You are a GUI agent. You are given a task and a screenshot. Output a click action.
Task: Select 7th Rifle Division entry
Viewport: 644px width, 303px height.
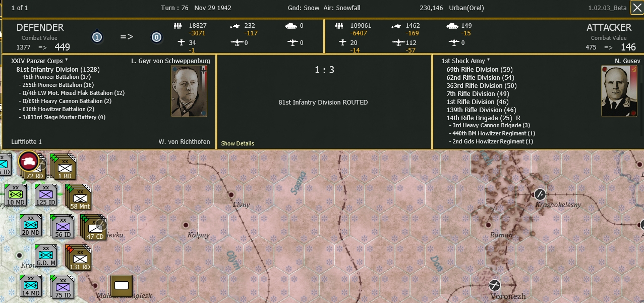(478, 94)
